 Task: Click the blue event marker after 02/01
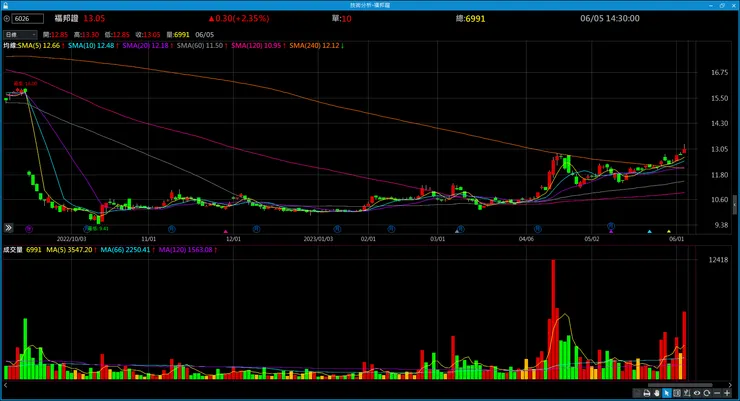point(391,229)
